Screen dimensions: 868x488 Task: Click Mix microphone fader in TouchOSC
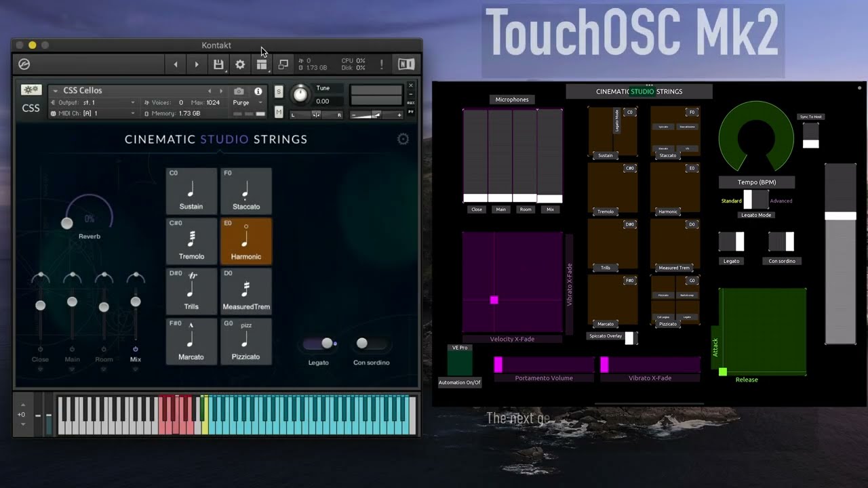point(550,156)
